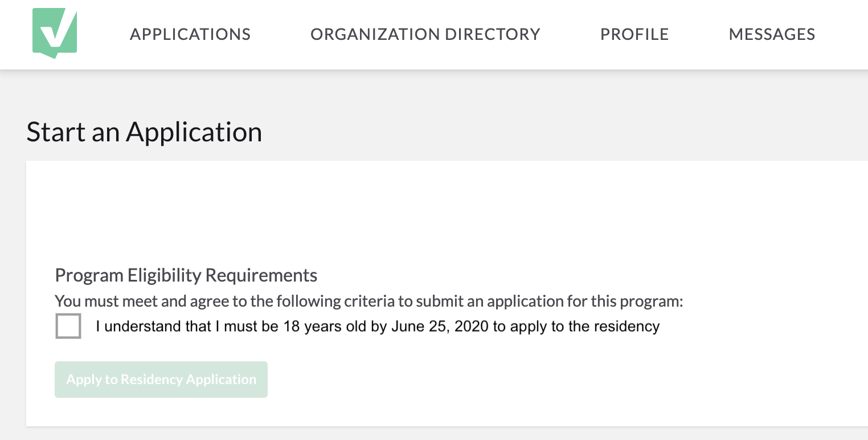
Task: Go to the Organization Directory
Action: pos(425,34)
